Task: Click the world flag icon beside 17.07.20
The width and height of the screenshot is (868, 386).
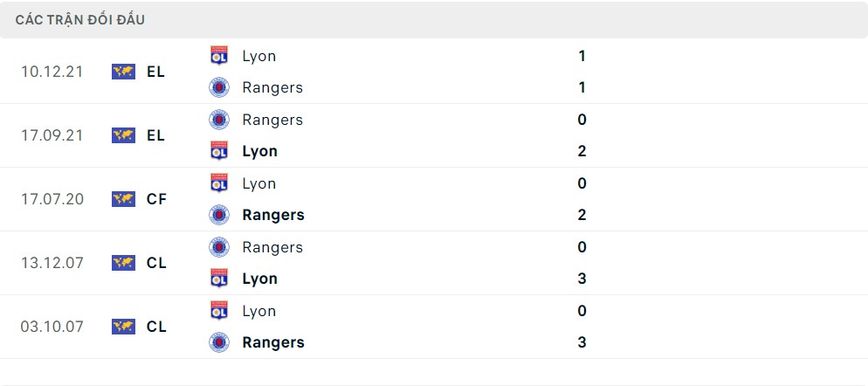Action: click(x=123, y=199)
